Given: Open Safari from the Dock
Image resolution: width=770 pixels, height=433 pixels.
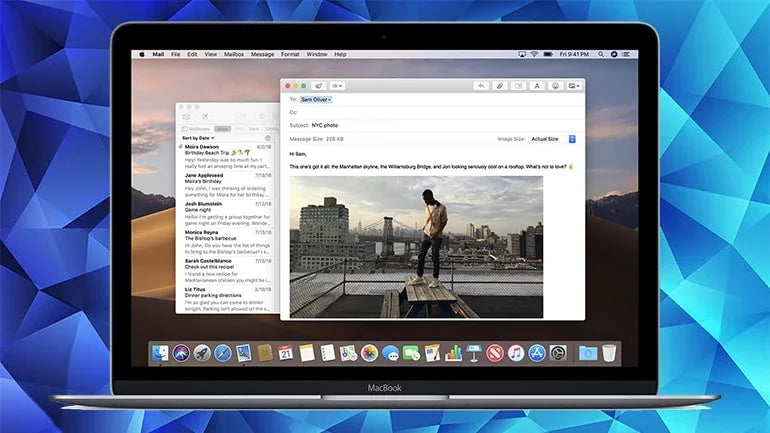Looking at the screenshot, I should [223, 352].
